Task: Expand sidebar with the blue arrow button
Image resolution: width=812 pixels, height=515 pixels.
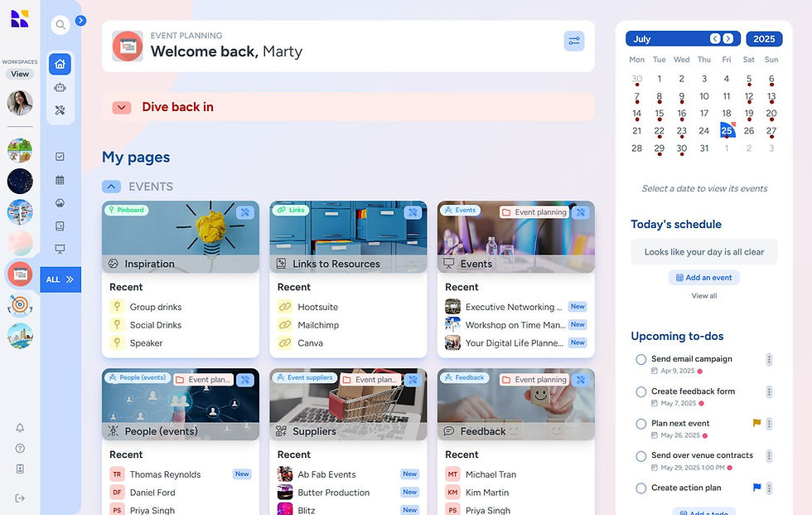Action: coord(81,20)
